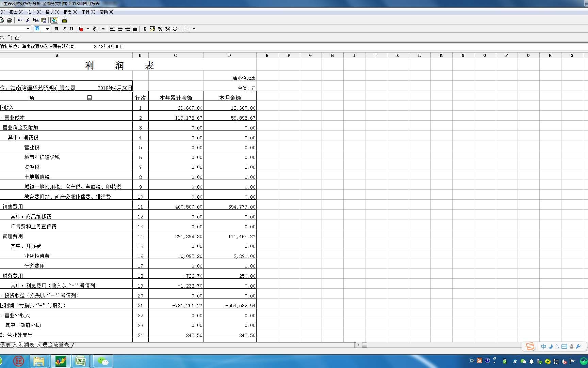The image size is (588, 368).
Task: Open WeChat from the taskbar
Action: coord(103,361)
